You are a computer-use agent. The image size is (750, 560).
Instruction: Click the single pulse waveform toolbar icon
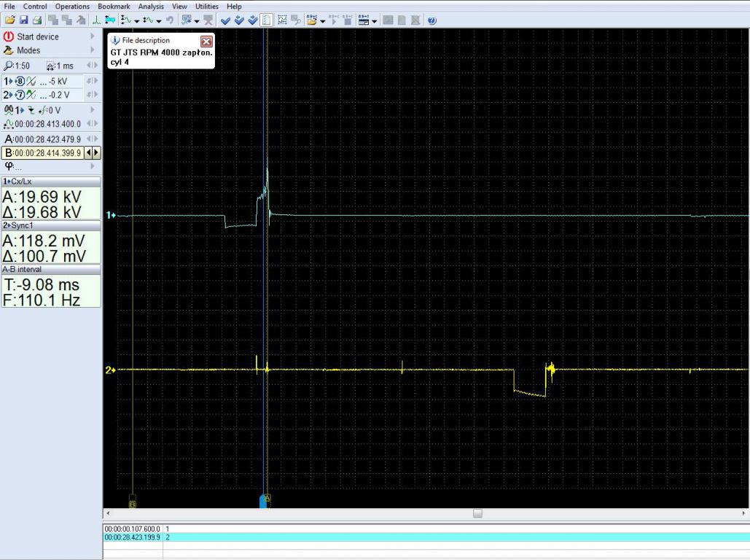click(97, 20)
